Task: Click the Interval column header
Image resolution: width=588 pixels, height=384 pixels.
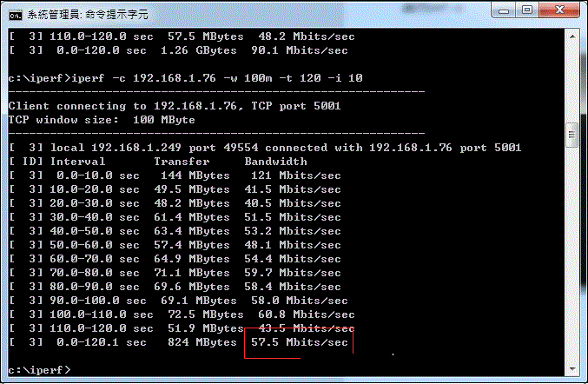Action: point(77,162)
